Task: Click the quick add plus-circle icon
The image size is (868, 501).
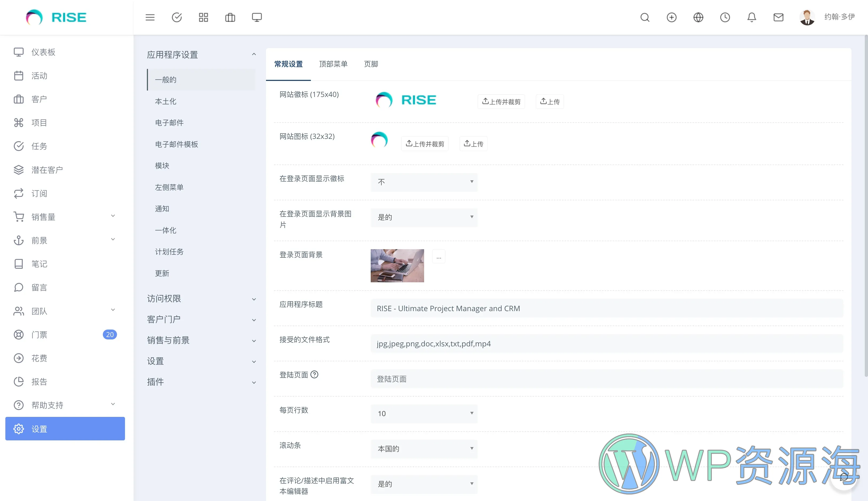Action: (671, 17)
